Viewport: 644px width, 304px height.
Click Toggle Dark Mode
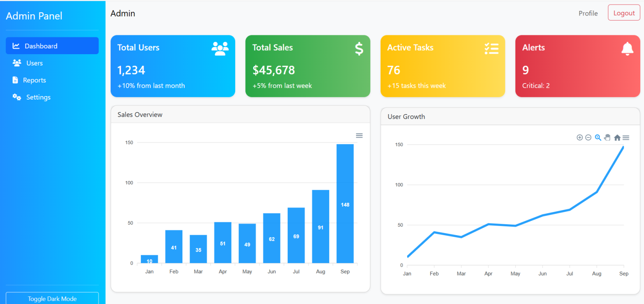[x=52, y=299]
